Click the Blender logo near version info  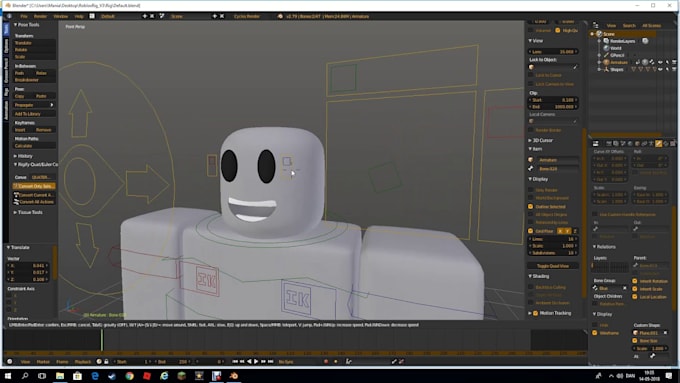click(280, 16)
